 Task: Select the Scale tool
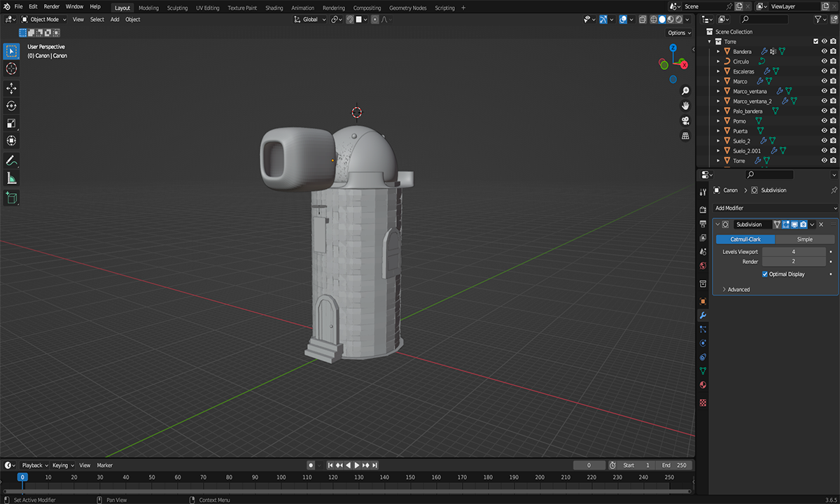pos(11,123)
